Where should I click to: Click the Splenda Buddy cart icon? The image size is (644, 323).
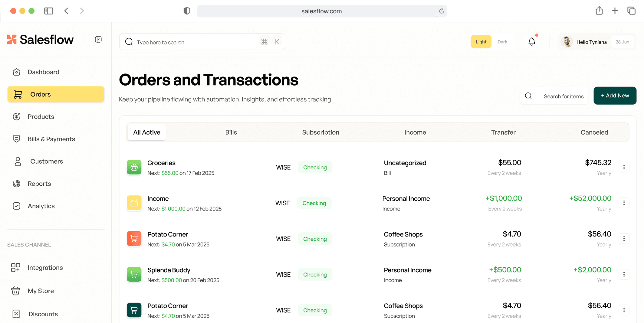(134, 274)
